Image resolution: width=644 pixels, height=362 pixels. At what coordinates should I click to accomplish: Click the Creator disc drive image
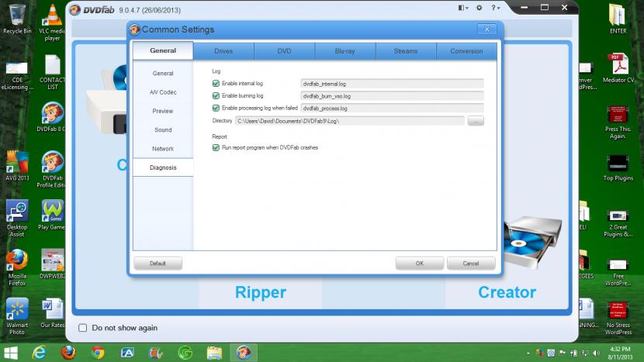(x=532, y=242)
